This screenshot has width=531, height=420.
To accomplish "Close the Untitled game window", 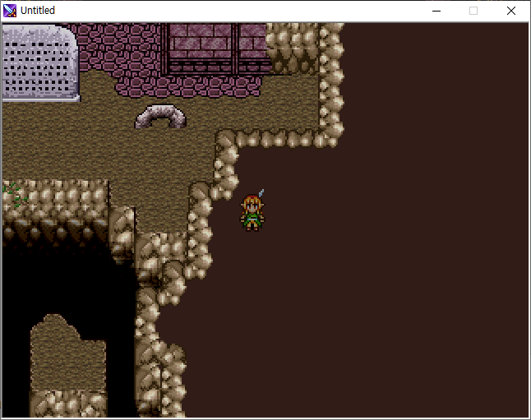I will click(511, 11).
